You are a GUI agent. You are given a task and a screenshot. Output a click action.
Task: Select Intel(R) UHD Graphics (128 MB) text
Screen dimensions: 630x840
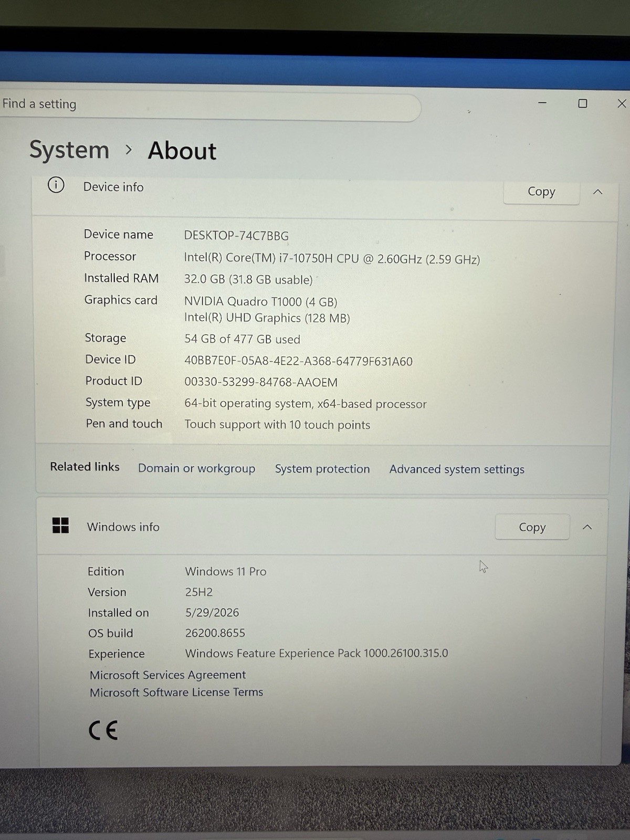[267, 318]
